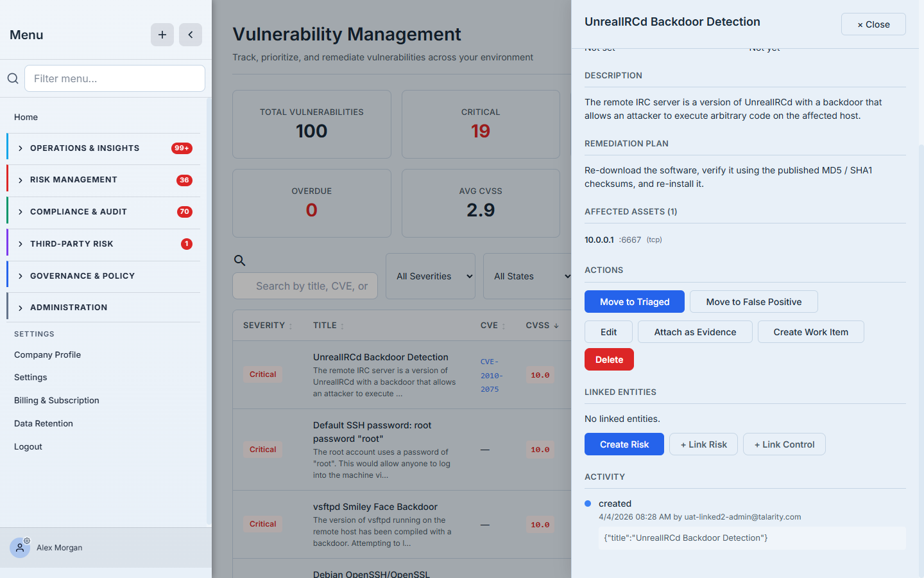Select Logout in the sidebar
924x578 pixels.
28,446
